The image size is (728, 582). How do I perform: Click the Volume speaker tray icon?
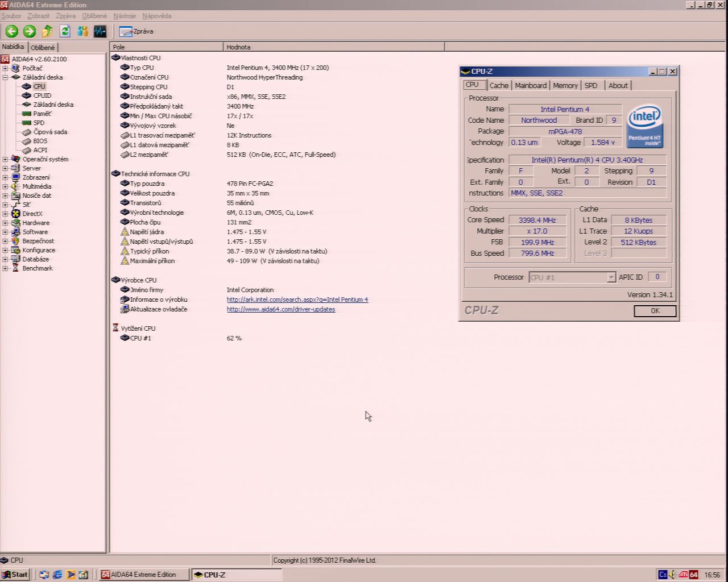pos(673,575)
